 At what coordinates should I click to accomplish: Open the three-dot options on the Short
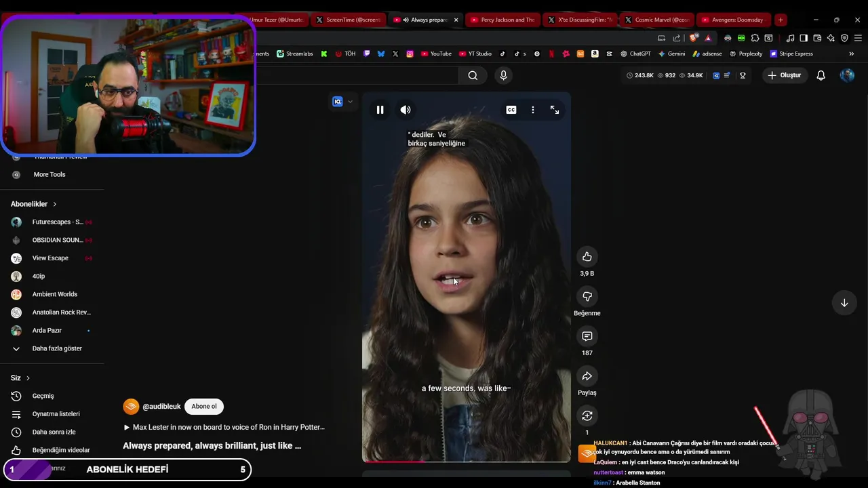(x=533, y=110)
